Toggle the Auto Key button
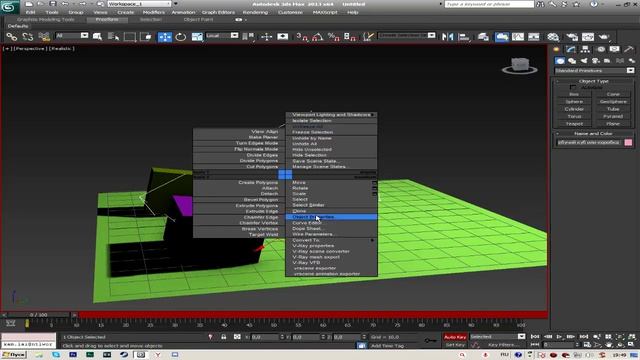Image resolution: width=640 pixels, height=360 pixels. click(x=455, y=337)
